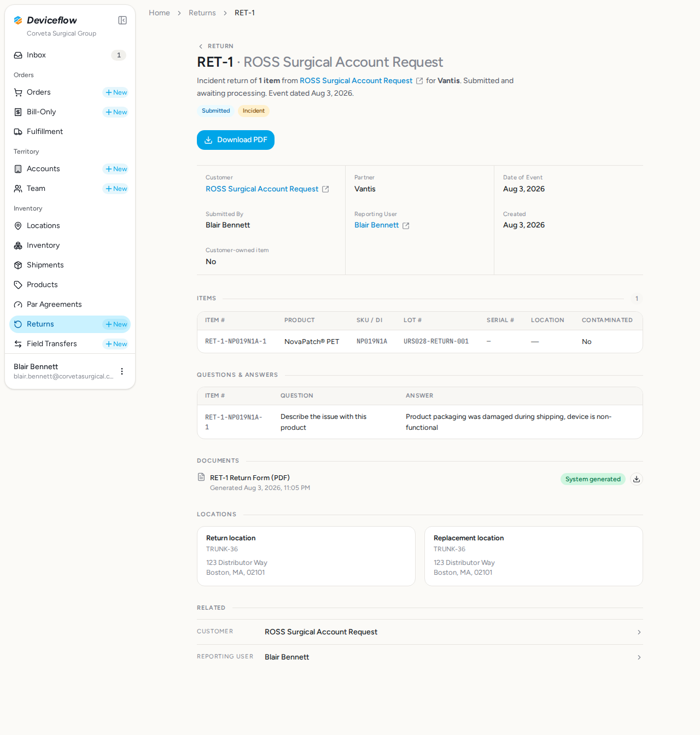Click the Orders cart icon

click(18, 92)
